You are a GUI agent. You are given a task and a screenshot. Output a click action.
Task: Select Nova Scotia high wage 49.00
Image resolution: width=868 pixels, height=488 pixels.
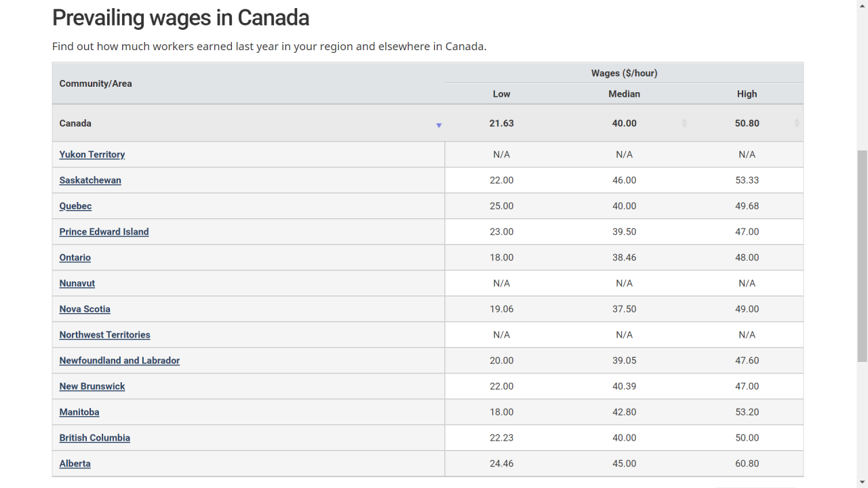pos(747,309)
